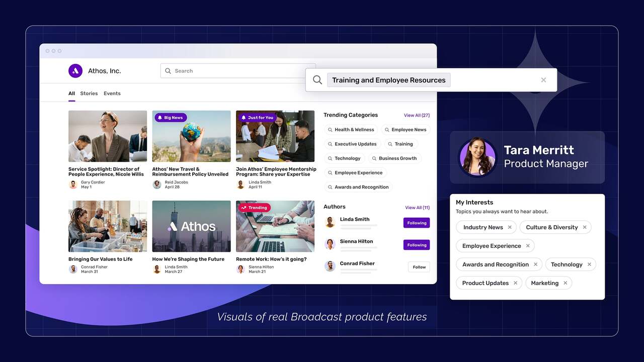Remove the Product Updates interest tag
The height and width of the screenshot is (362, 644).
pyautogui.click(x=515, y=283)
